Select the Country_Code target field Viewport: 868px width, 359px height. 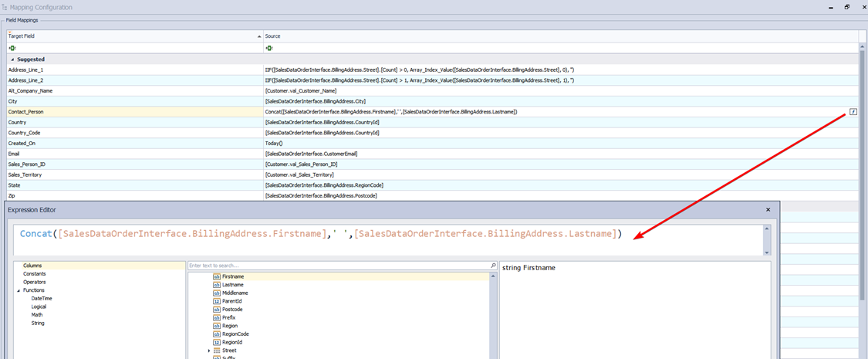point(135,133)
